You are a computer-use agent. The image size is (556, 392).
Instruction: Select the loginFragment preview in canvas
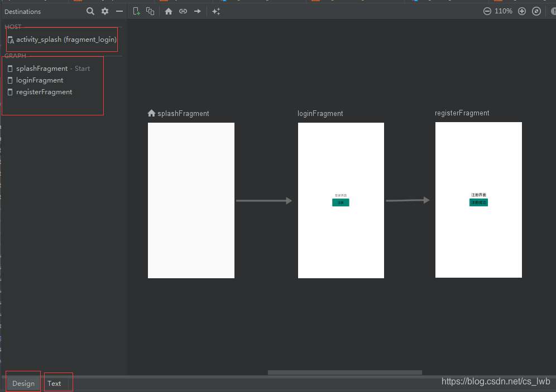tap(341, 200)
